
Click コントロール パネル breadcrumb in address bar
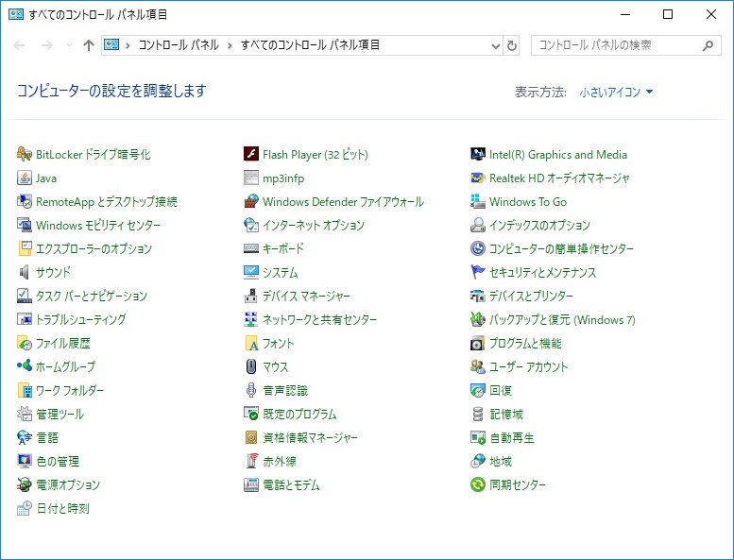(x=178, y=45)
